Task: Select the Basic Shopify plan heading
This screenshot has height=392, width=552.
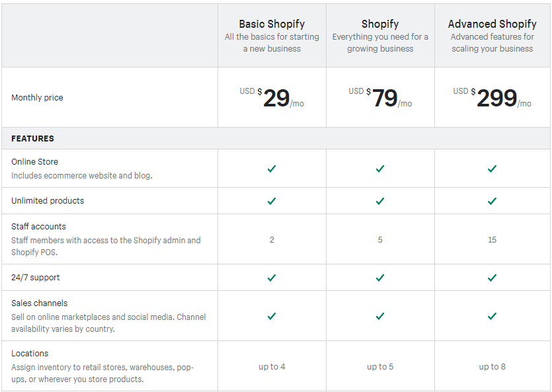Action: click(x=272, y=24)
